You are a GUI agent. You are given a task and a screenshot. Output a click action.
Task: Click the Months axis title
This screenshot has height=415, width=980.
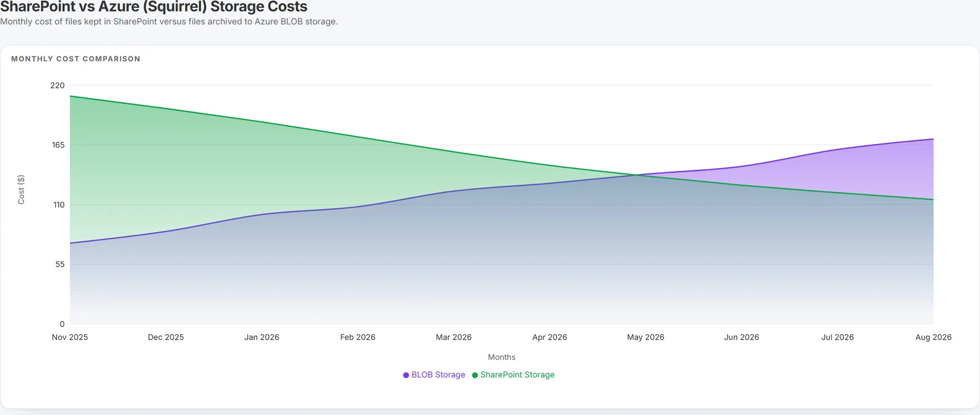click(x=502, y=357)
